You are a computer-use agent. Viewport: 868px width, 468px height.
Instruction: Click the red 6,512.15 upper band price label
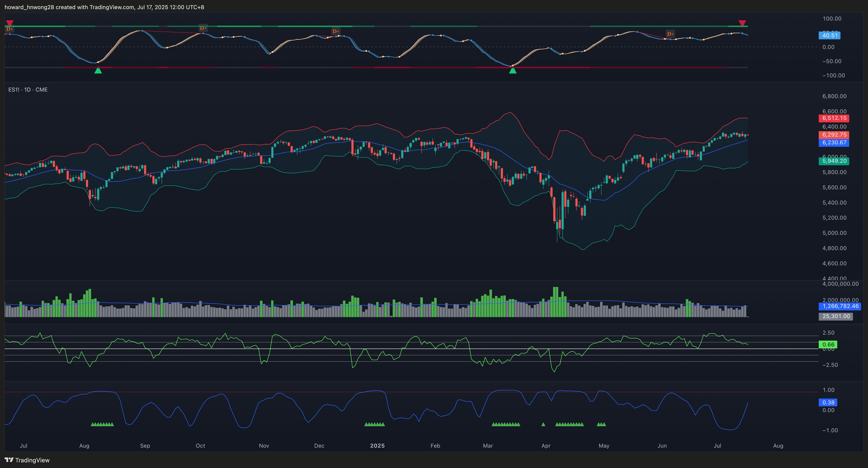click(834, 118)
